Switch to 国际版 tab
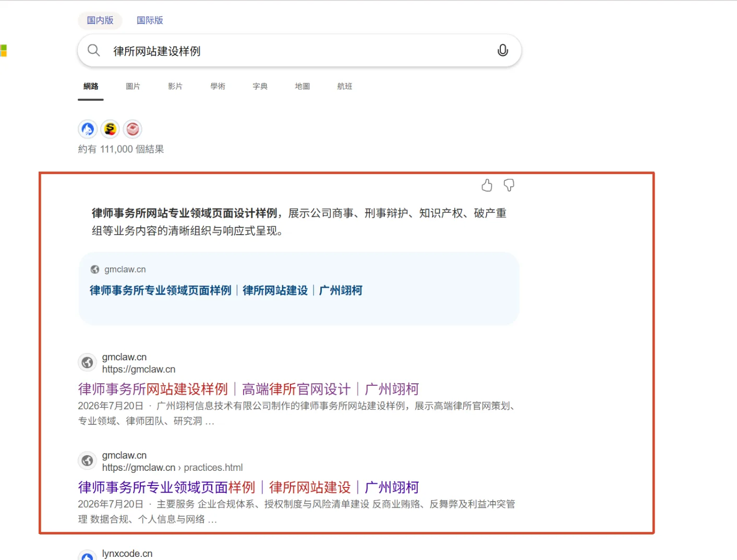Image resolution: width=737 pixels, height=560 pixels. click(150, 20)
